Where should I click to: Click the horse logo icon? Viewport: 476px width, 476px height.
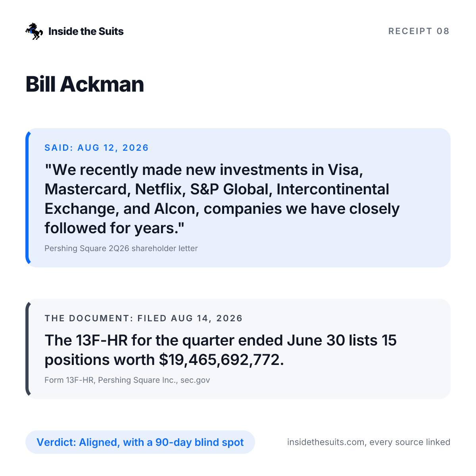[34, 31]
